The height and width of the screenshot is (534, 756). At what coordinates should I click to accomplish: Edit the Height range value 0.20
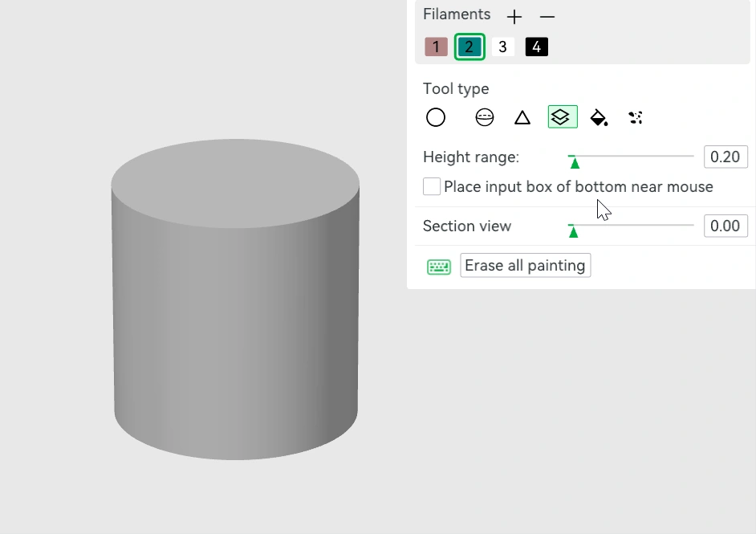pyautogui.click(x=726, y=157)
